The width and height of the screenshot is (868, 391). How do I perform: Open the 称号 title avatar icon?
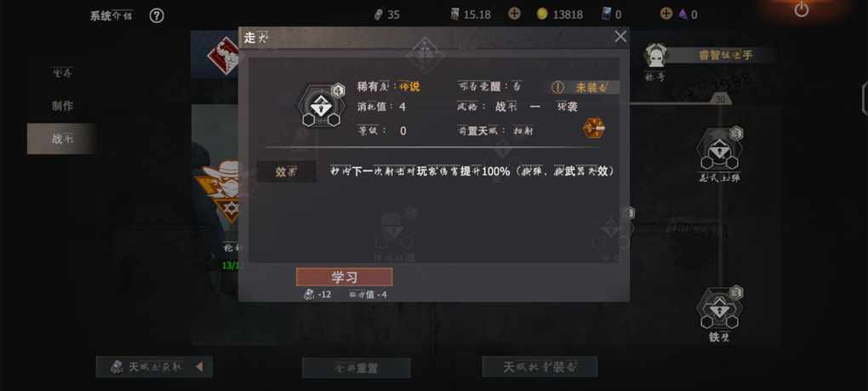coord(656,56)
